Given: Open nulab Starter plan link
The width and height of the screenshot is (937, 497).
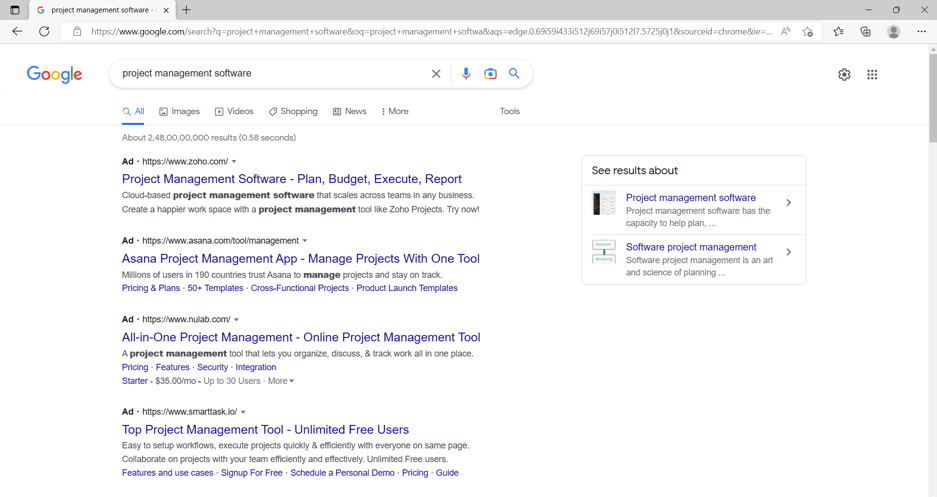Looking at the screenshot, I should click(x=134, y=381).
